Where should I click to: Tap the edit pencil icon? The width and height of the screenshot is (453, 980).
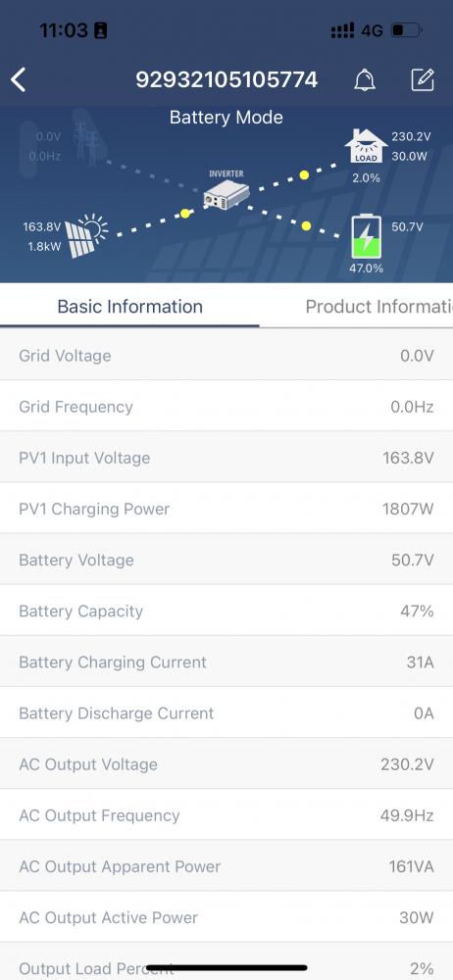coord(423,80)
